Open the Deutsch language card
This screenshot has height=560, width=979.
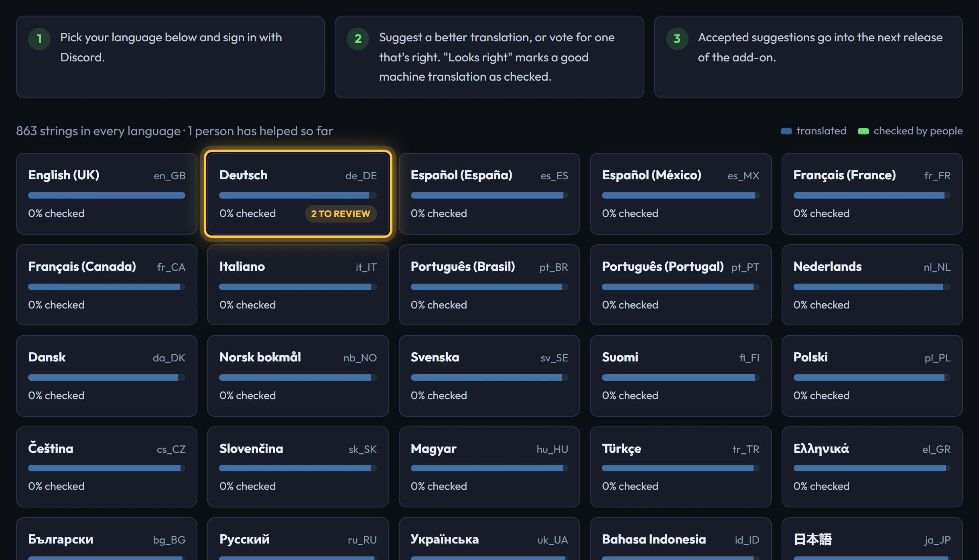pos(298,194)
